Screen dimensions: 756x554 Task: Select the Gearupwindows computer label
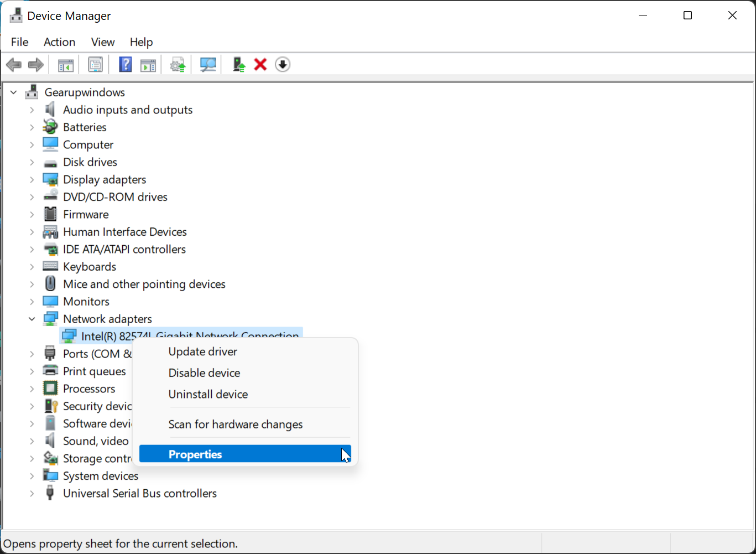[x=85, y=92]
